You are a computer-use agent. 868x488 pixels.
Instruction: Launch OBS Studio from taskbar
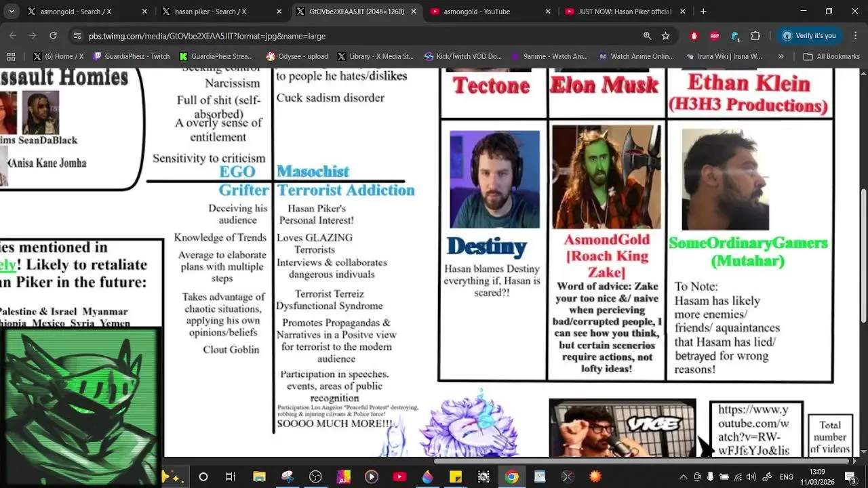(315, 476)
